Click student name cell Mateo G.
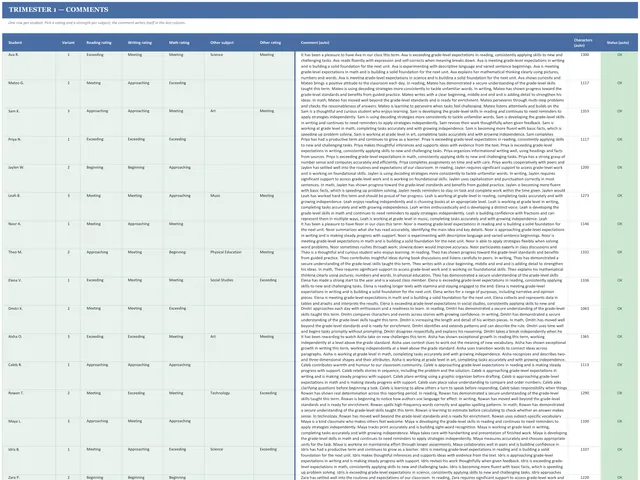 tap(29, 94)
